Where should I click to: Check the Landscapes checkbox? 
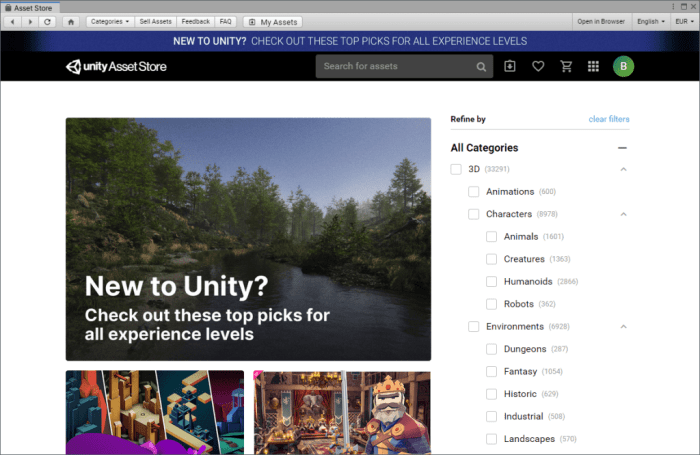[492, 439]
